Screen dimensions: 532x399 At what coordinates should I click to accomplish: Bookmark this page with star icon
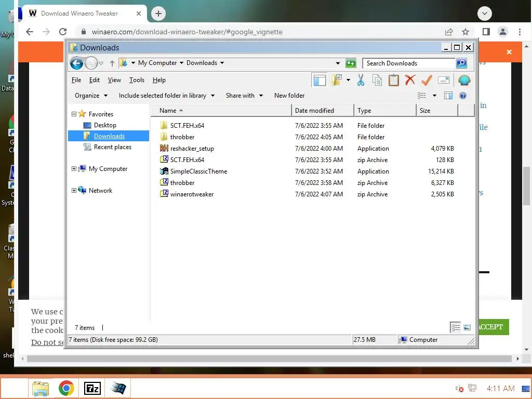click(x=465, y=32)
